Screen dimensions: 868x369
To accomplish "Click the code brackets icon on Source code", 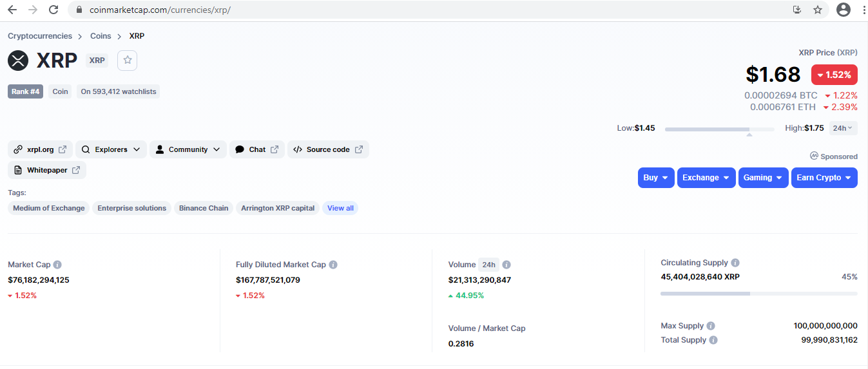I will coord(298,149).
